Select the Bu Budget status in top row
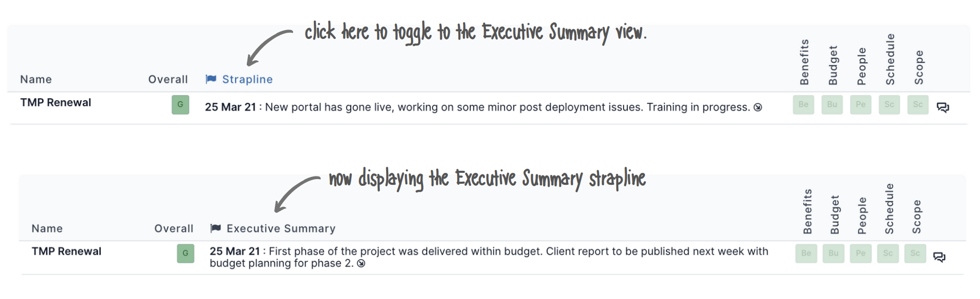980x299 pixels. tap(832, 104)
